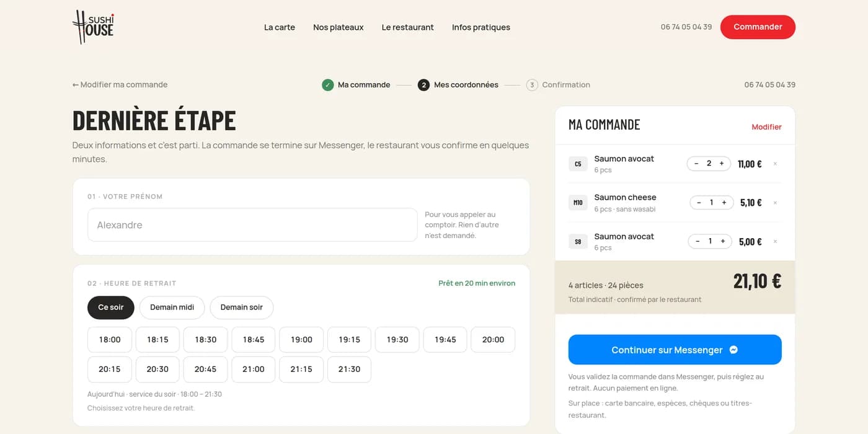Click the 5,10 € price
Viewport: 868px width, 434px height.
[751, 203]
